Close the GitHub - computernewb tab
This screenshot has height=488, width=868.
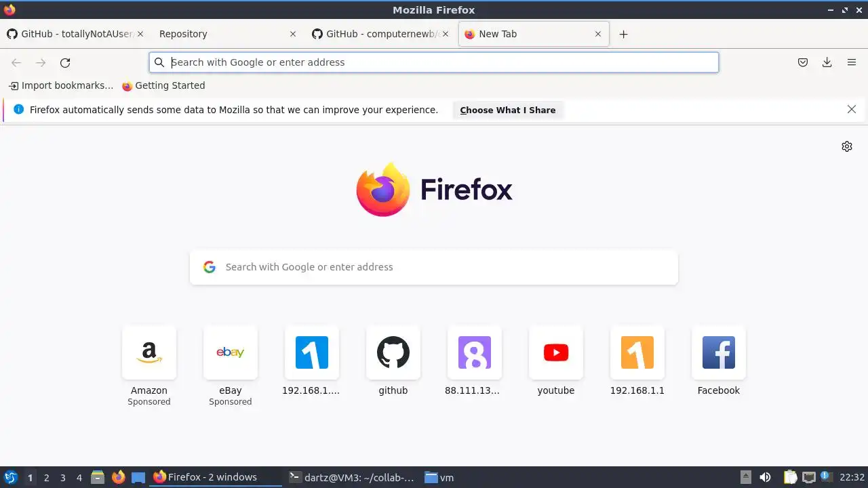(446, 34)
